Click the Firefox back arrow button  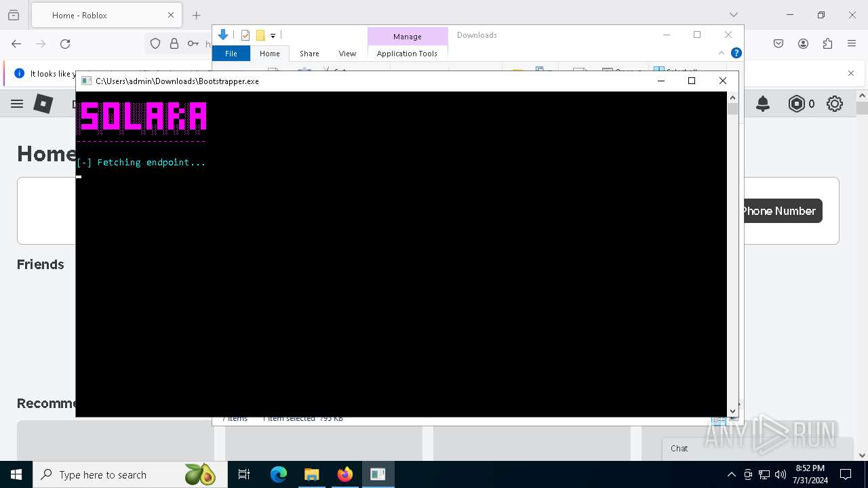(16, 43)
